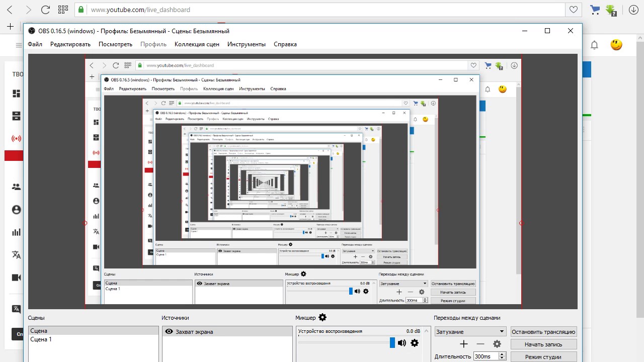Open OBS mixer settings gear beside Микшер

(323, 318)
